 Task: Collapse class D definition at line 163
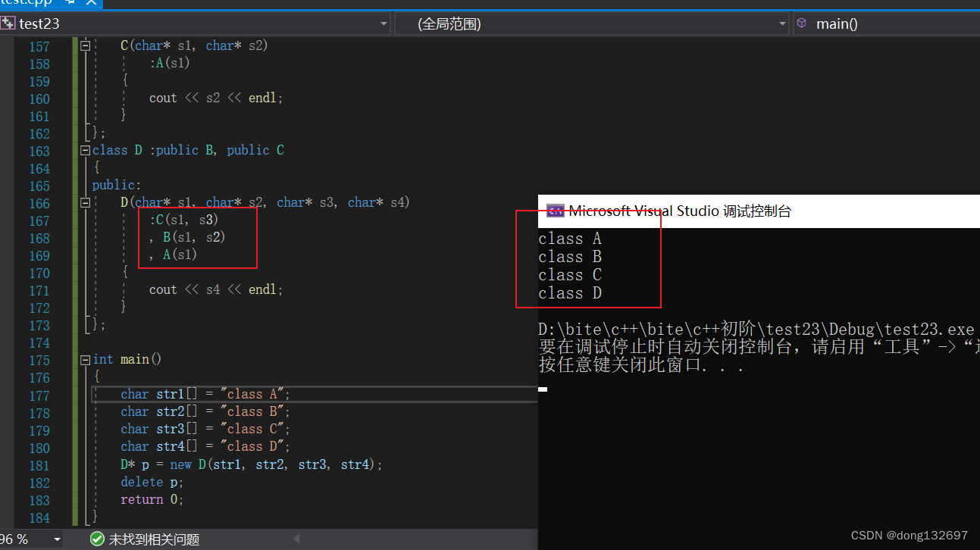coord(85,151)
